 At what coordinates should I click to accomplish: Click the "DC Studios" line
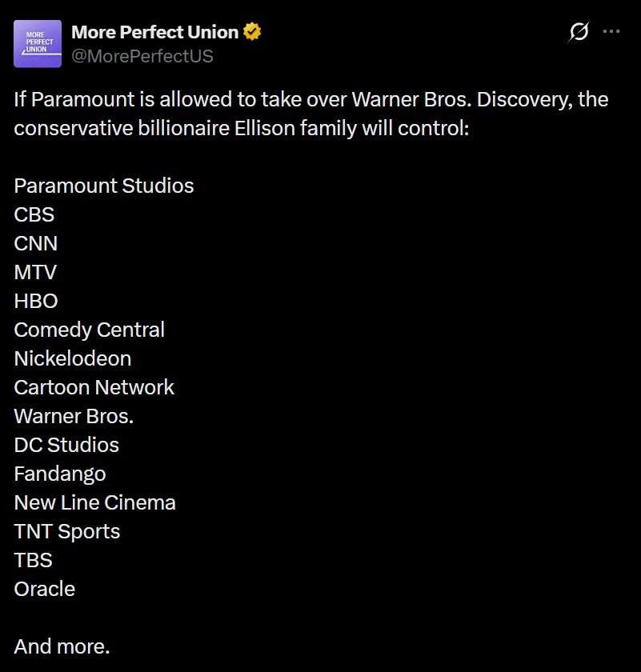coord(66,445)
